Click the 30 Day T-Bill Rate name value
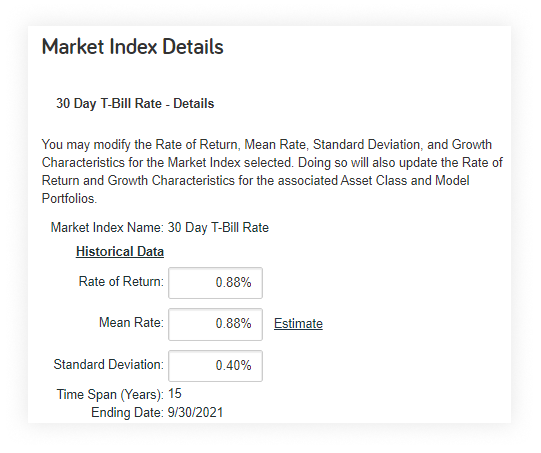Screen dimensions: 541x453 (218, 228)
